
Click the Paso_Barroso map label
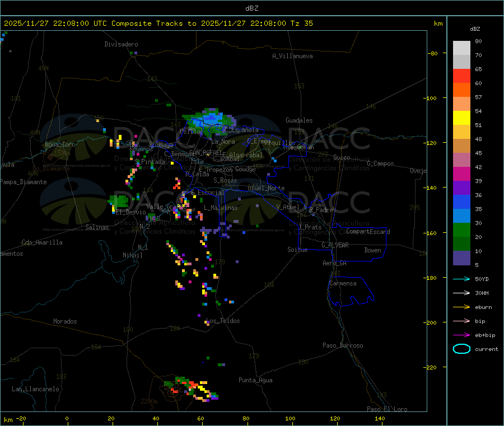pyautogui.click(x=343, y=345)
